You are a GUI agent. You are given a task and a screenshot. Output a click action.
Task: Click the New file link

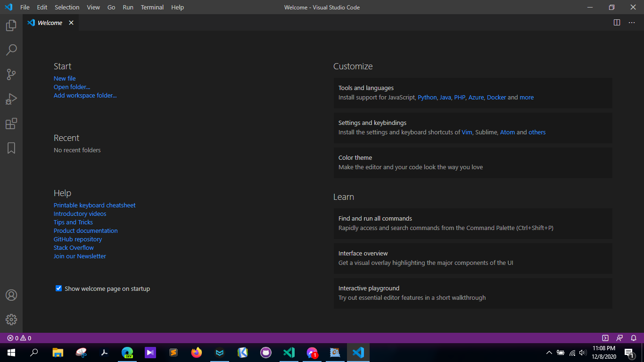pos(65,78)
